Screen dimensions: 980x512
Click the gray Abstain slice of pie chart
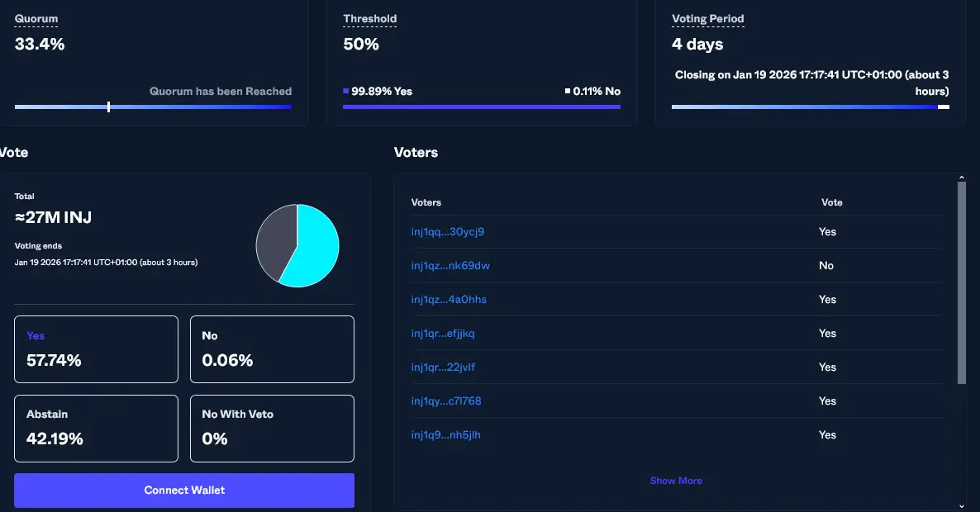point(273,241)
